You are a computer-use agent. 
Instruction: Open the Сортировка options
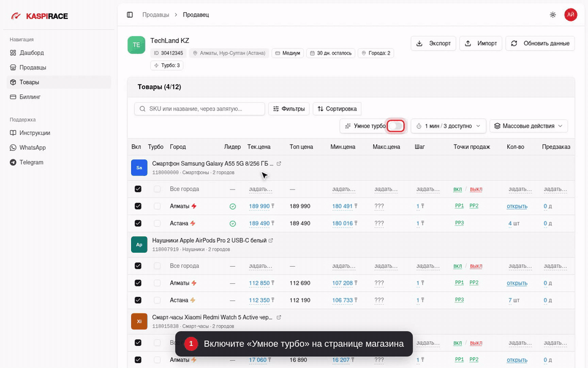[x=337, y=109]
